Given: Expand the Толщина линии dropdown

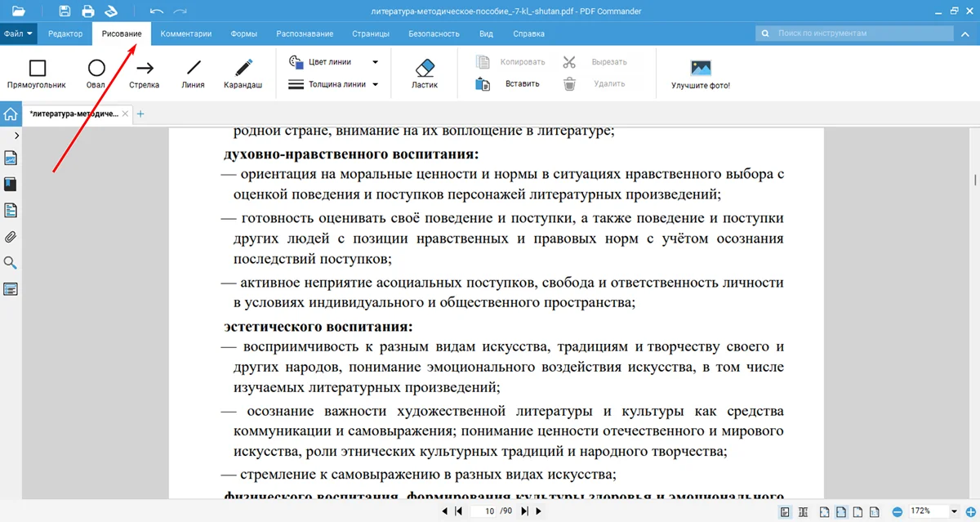Looking at the screenshot, I should coord(334,84).
